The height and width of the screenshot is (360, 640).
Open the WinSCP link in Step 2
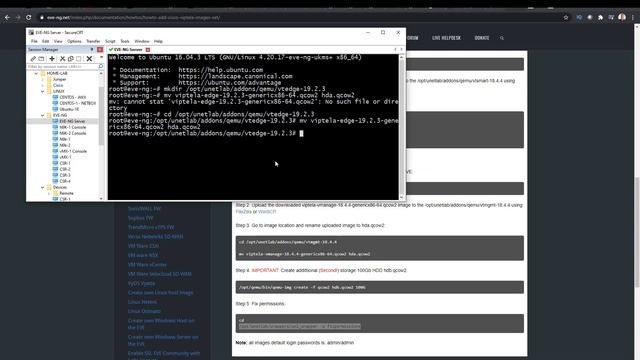tap(267, 212)
